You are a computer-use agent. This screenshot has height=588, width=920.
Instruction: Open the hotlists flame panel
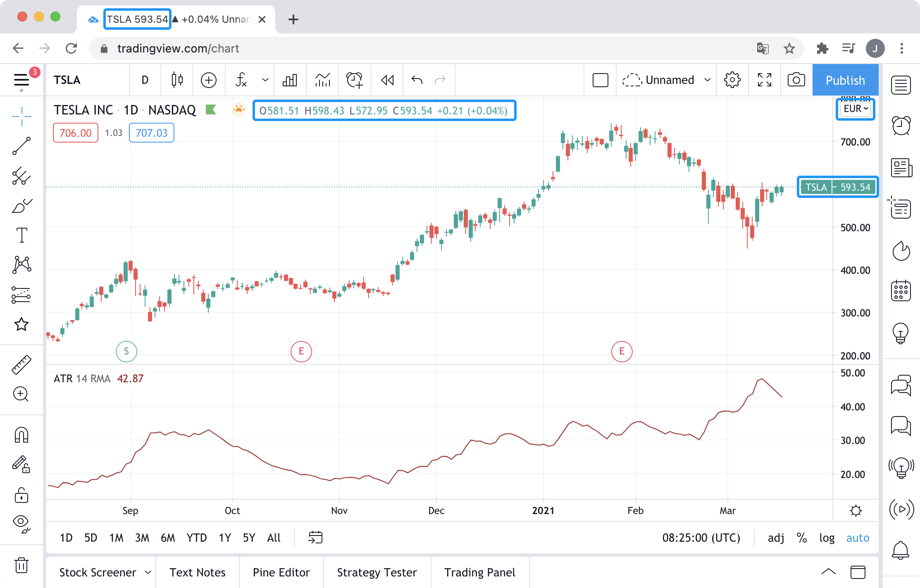click(x=901, y=250)
